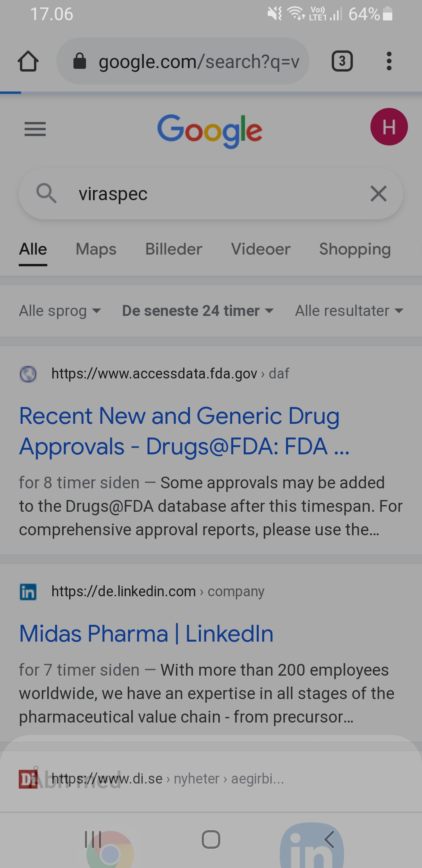Tap the search magnifier icon
Viewport: 422px width, 868px height.
(x=46, y=193)
